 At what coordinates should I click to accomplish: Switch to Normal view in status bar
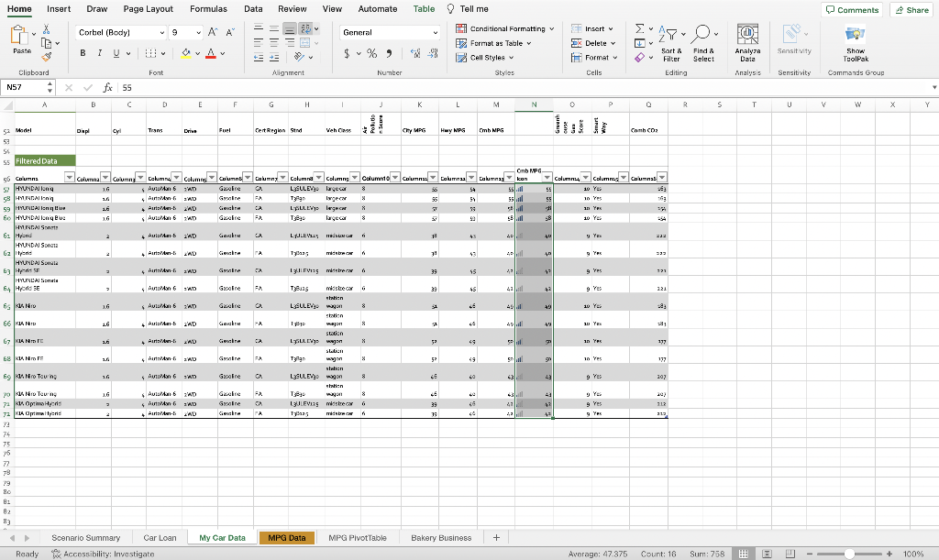point(743,554)
